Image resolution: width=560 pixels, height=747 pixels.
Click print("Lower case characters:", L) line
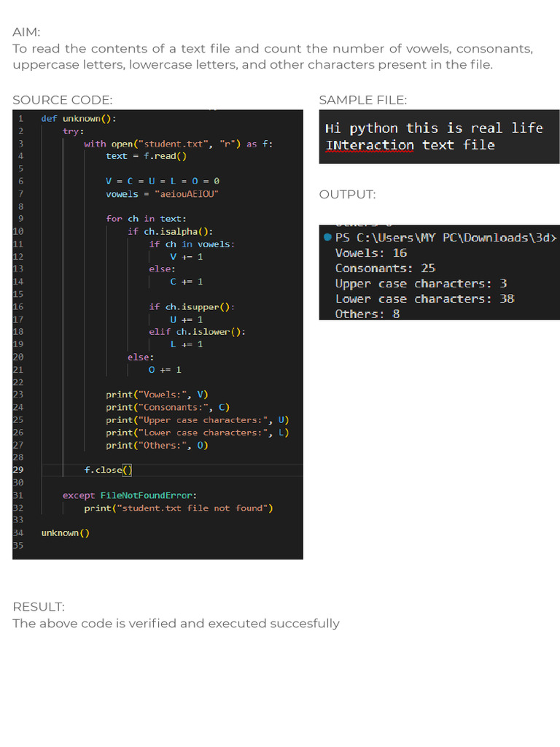[x=198, y=433]
